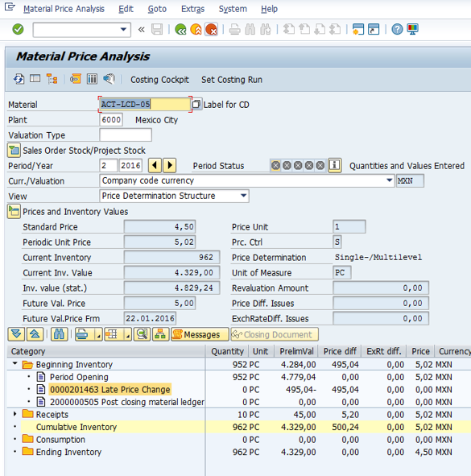Click the Plant field 6000
This screenshot has width=471, height=476.
(111, 120)
